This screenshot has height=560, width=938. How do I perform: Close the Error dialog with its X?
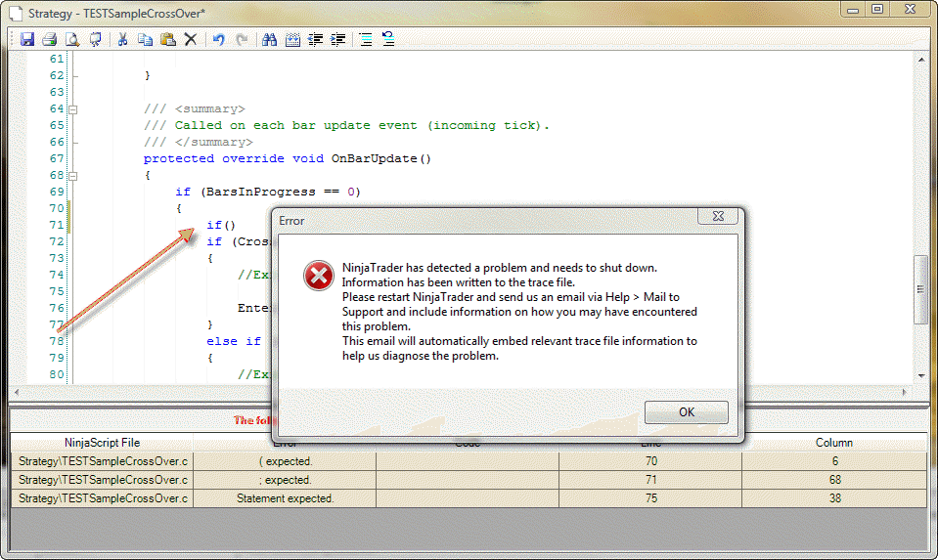[x=718, y=216]
